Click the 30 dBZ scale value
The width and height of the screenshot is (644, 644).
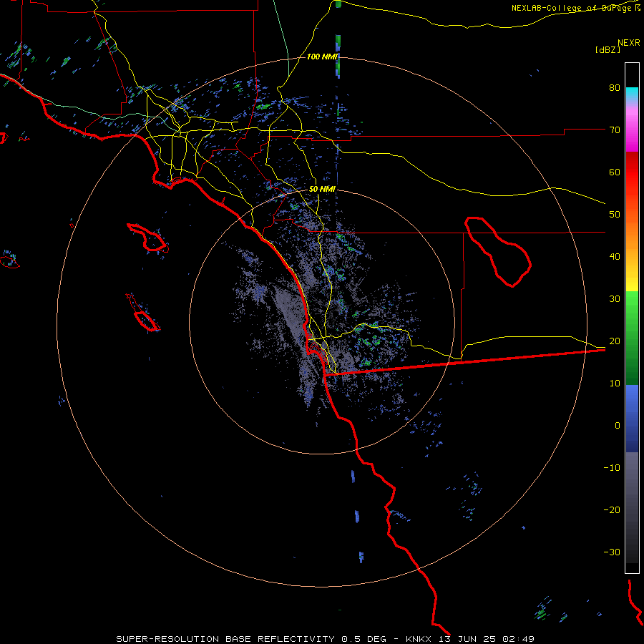615,299
